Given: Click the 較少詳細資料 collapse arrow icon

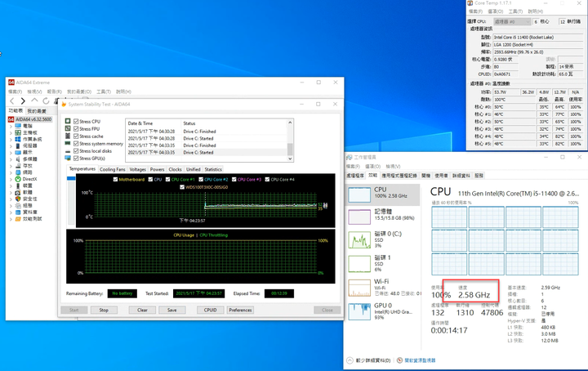Looking at the screenshot, I should (x=350, y=360).
